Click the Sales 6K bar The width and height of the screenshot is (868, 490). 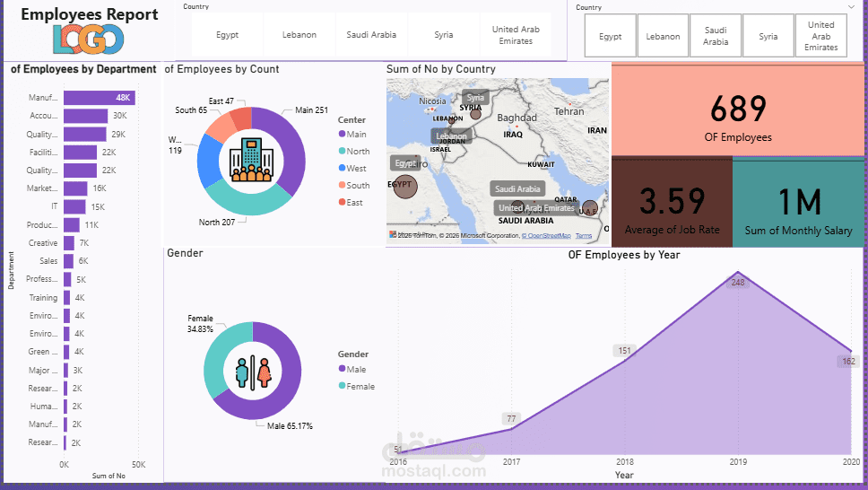[x=68, y=261]
